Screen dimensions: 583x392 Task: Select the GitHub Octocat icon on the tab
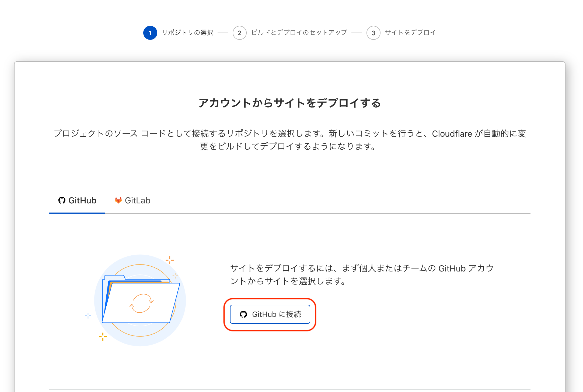[62, 200]
